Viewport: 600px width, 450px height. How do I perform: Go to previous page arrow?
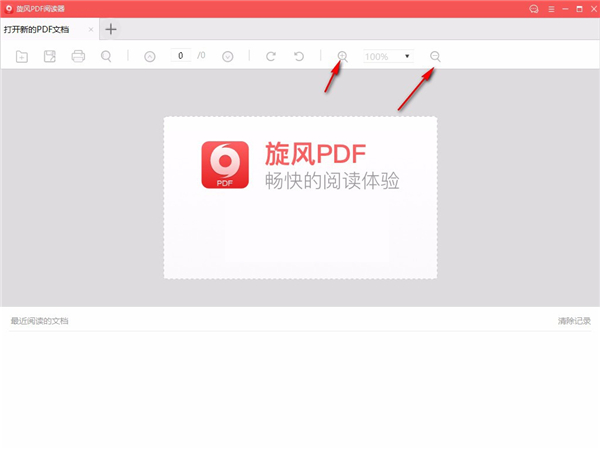point(150,57)
